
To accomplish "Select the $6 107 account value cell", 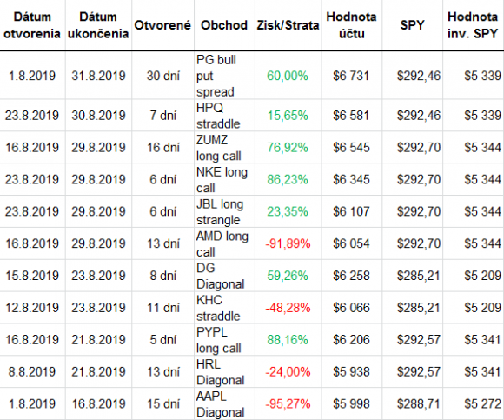I will [x=352, y=211].
